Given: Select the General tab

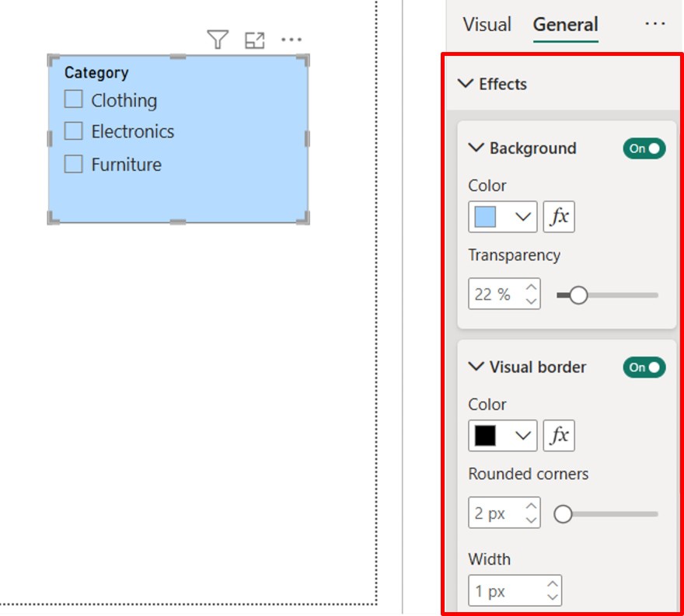Looking at the screenshot, I should 565,25.
